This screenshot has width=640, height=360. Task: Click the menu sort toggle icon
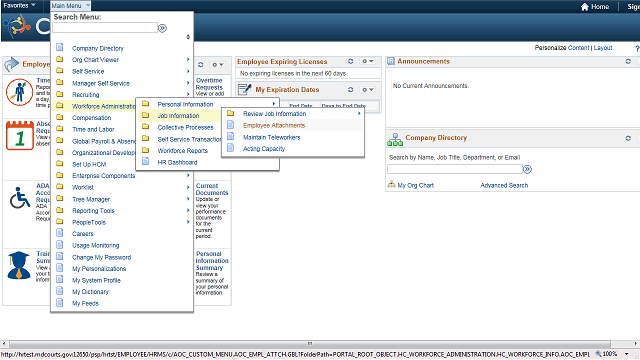tap(188, 37)
